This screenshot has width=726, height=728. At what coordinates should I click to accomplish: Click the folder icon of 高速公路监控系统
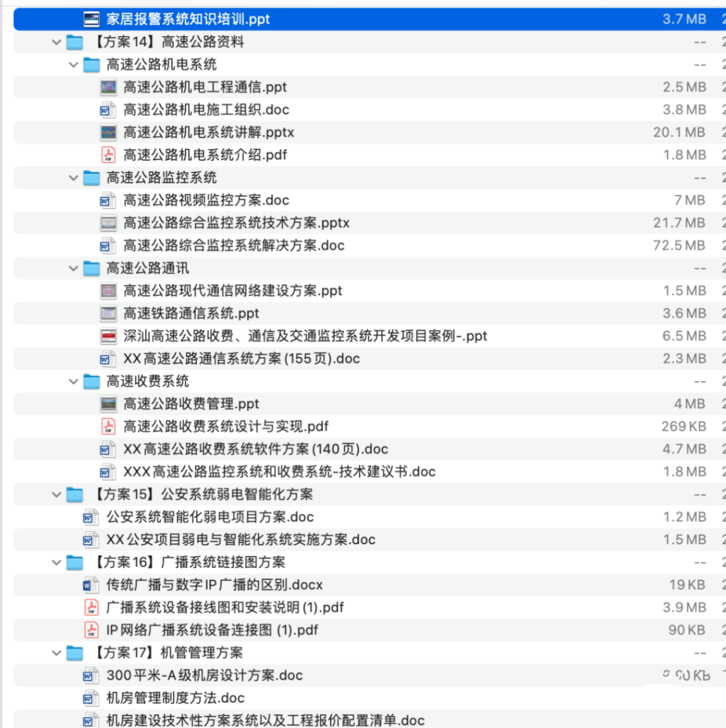tap(91, 177)
